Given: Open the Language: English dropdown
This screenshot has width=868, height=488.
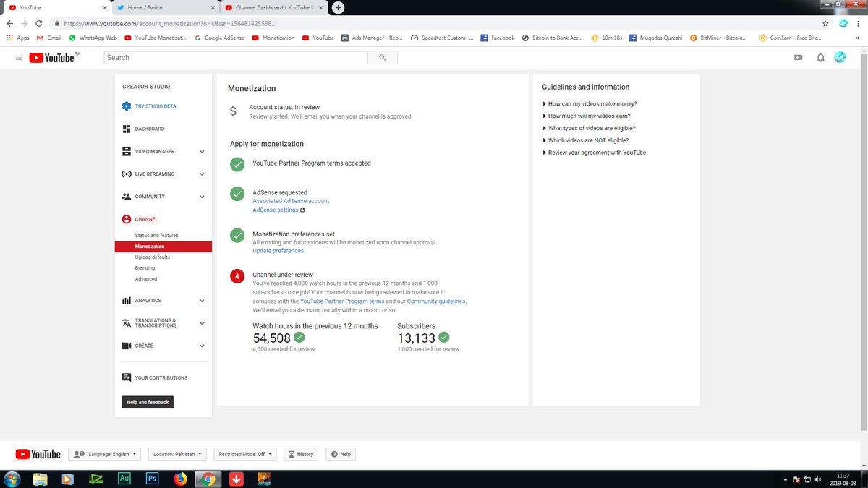Looking at the screenshot, I should pyautogui.click(x=105, y=454).
